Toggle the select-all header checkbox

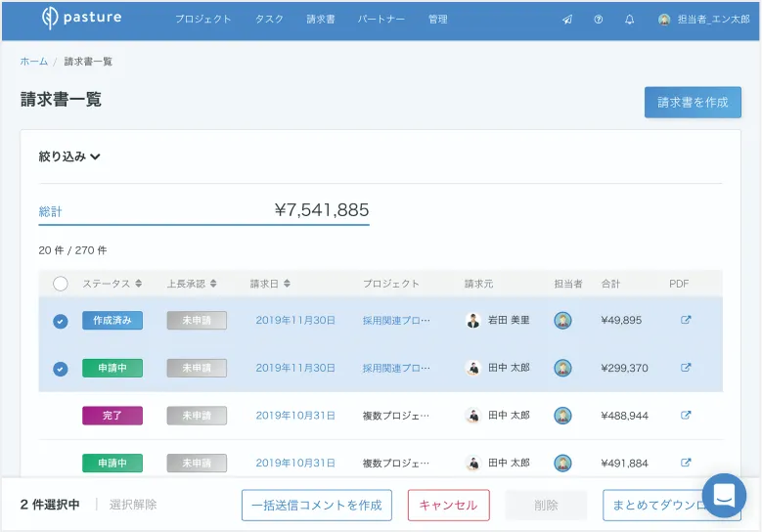tap(61, 284)
